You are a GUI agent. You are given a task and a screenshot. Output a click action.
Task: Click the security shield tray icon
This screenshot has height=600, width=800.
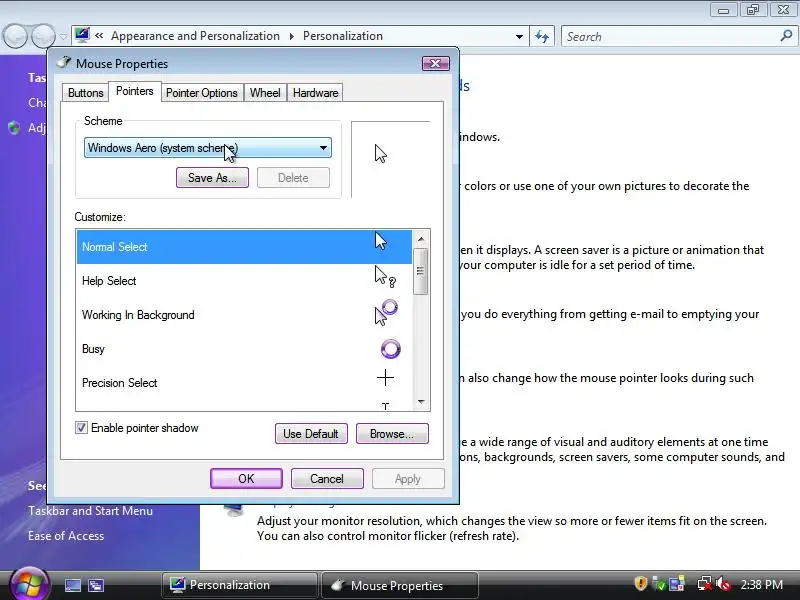(640, 583)
